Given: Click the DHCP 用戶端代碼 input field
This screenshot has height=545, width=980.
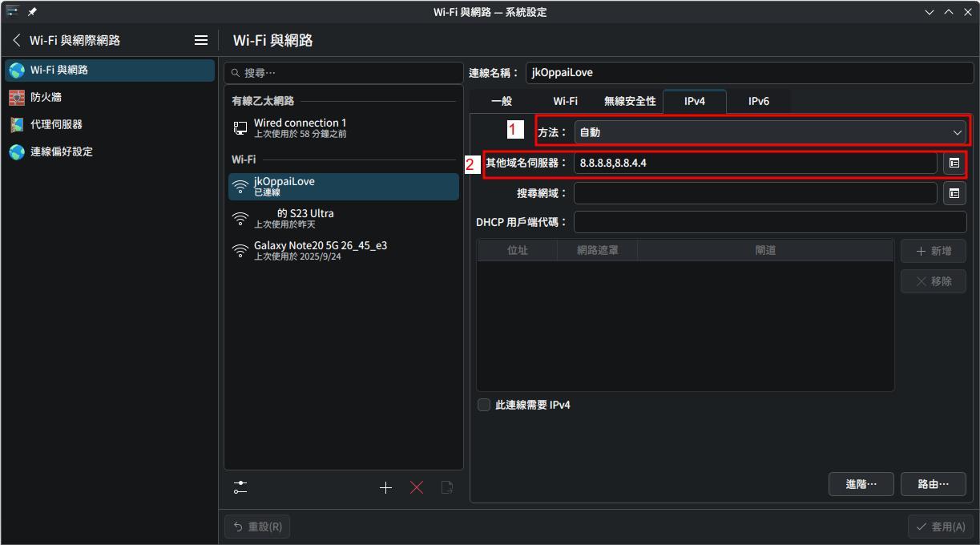Looking at the screenshot, I should (769, 222).
